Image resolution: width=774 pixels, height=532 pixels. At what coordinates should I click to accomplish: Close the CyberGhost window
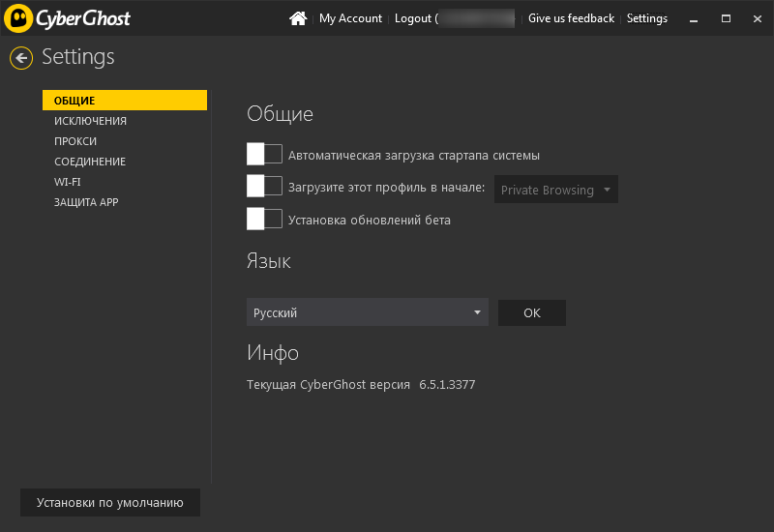[x=758, y=18]
